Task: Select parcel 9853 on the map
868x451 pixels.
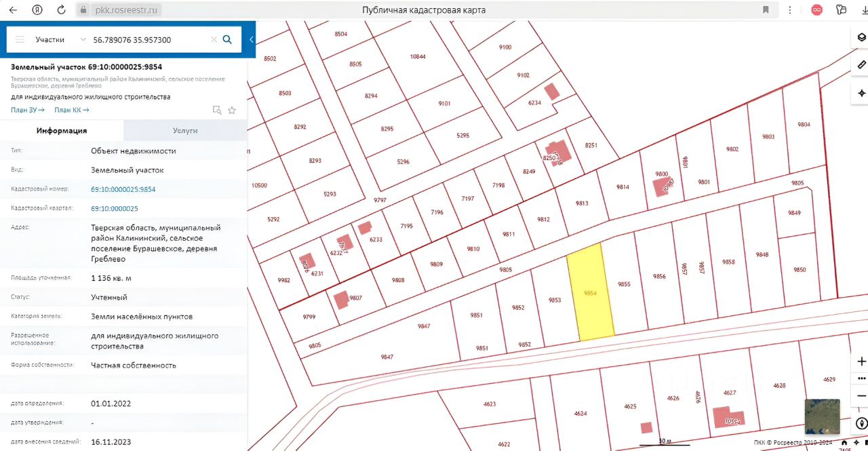Action: pyautogui.click(x=555, y=299)
